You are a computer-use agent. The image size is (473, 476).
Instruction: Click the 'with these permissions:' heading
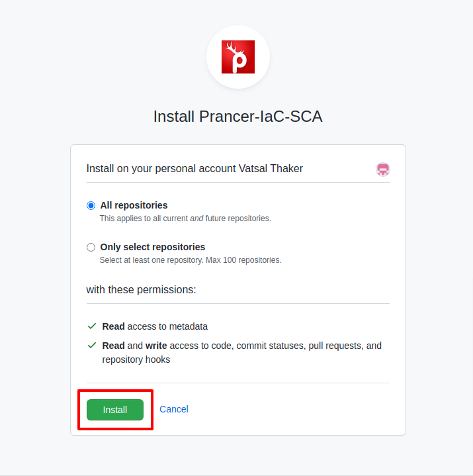pos(141,289)
